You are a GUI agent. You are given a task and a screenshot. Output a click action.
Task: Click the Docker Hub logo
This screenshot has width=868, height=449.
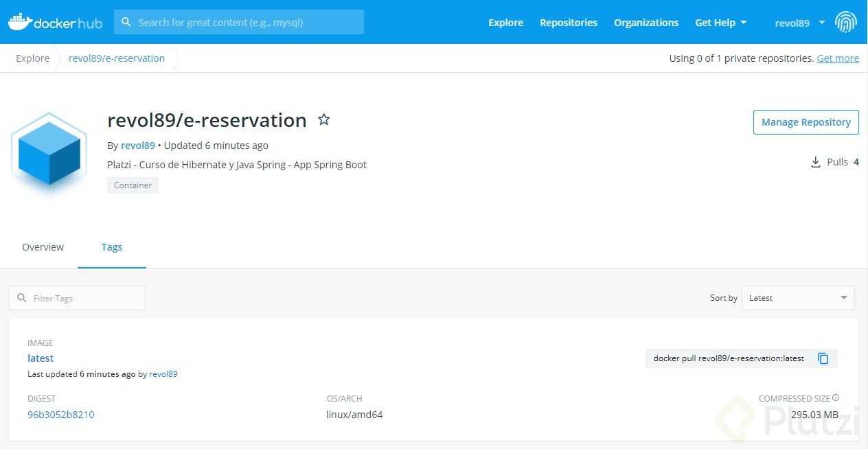pos(55,22)
